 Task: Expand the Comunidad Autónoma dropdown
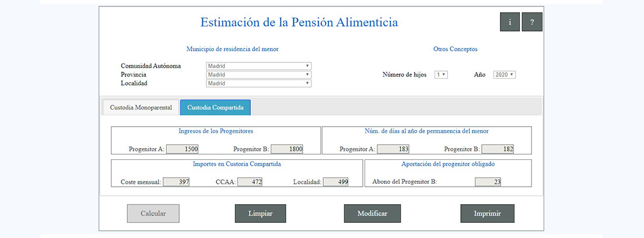258,66
